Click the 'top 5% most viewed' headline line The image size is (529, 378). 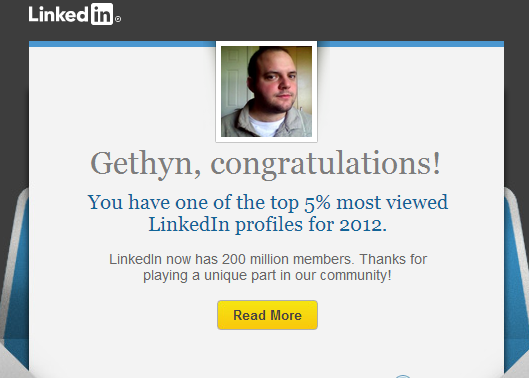click(x=268, y=203)
